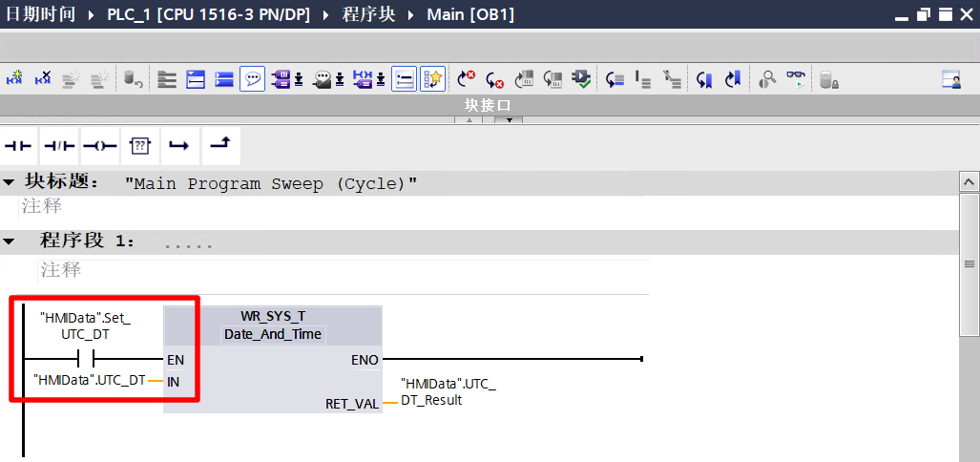The height and width of the screenshot is (462, 980).
Task: Insert an empty box instruction
Action: (x=140, y=146)
